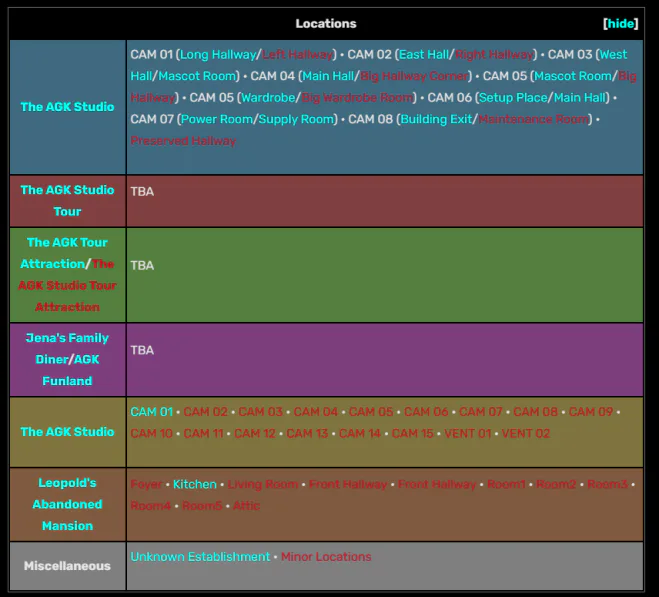Open the Long Hallway link
This screenshot has width=659, height=597.
(218, 55)
